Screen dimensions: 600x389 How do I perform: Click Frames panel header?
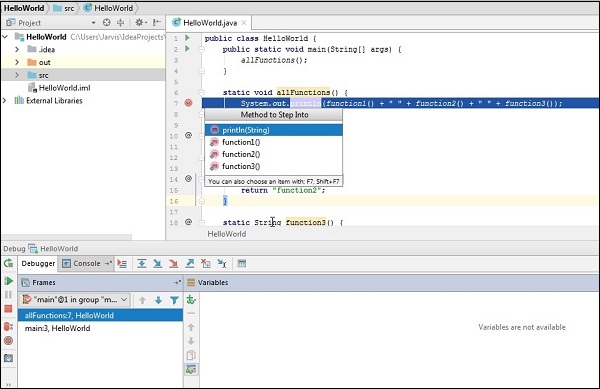tap(100, 282)
